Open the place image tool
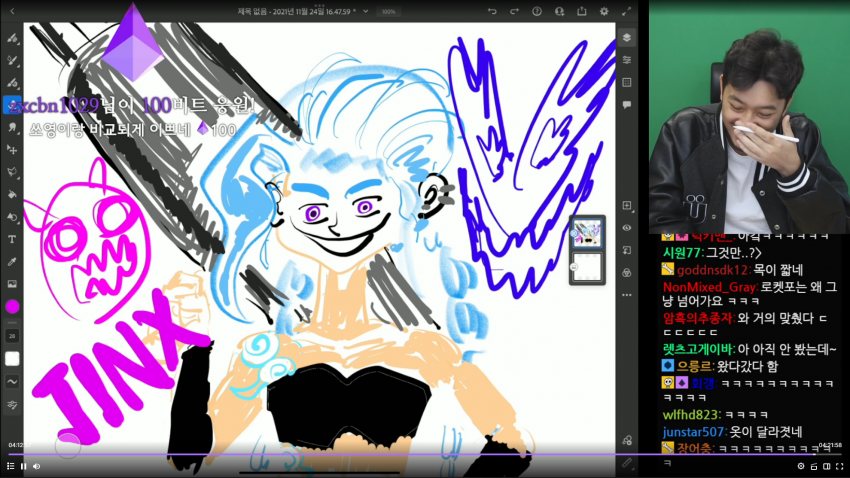Screen dimensions: 850x478 pyautogui.click(x=12, y=283)
